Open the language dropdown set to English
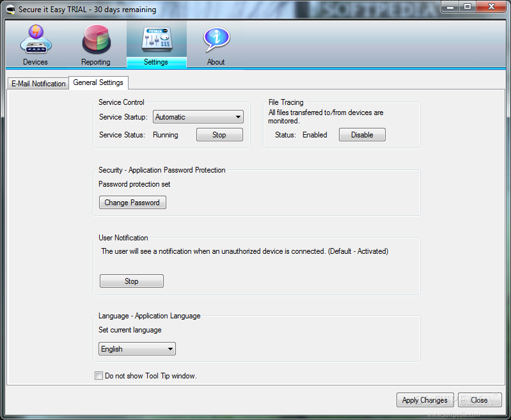This screenshot has height=420, width=511. (x=137, y=348)
